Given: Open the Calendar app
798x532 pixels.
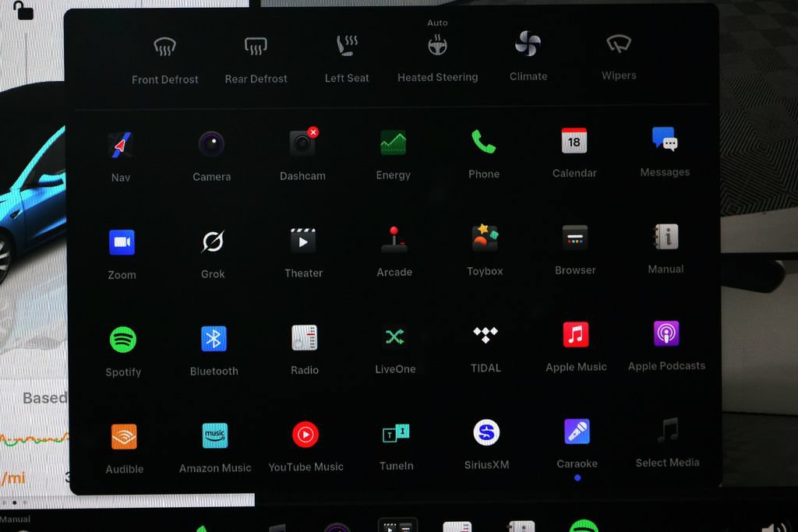Looking at the screenshot, I should 574,140.
